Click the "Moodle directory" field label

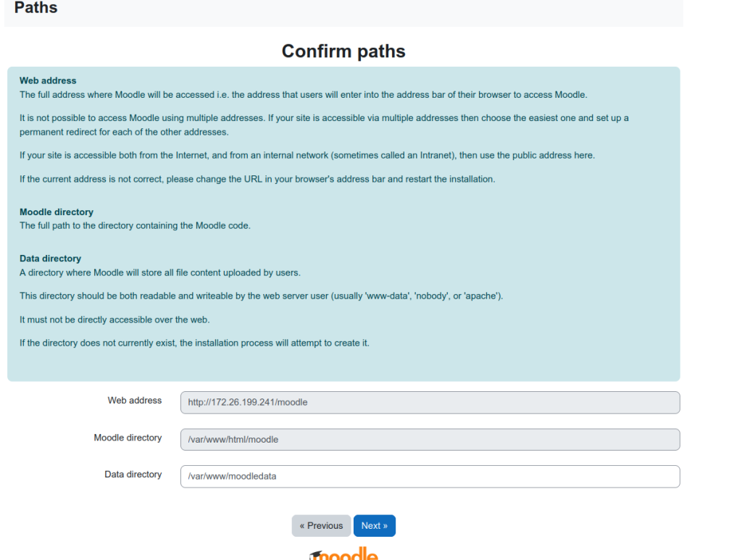click(128, 438)
